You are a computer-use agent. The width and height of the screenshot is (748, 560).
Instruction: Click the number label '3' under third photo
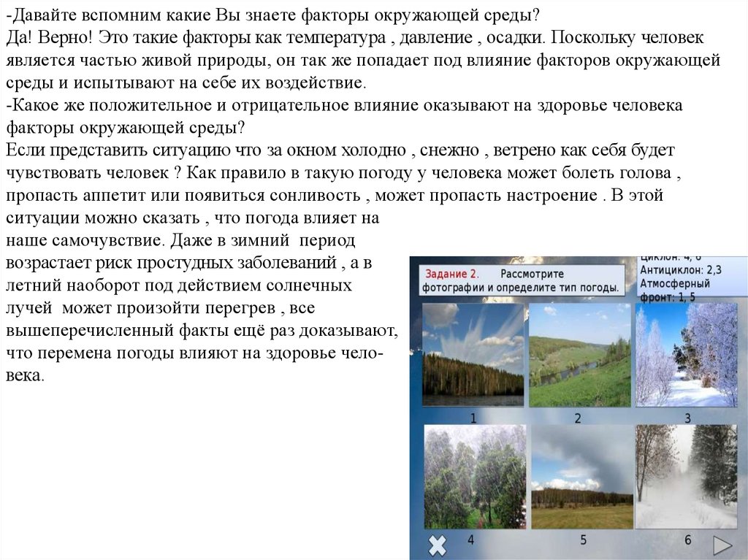pos(687,418)
